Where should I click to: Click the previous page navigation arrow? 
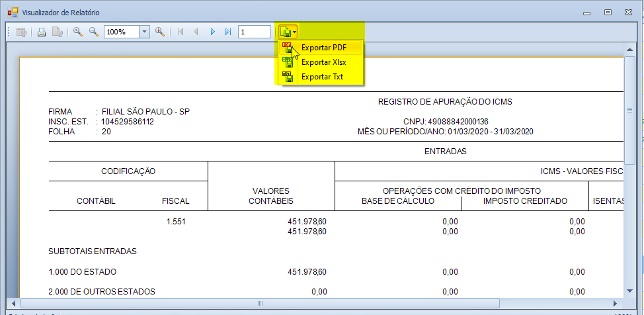(196, 32)
